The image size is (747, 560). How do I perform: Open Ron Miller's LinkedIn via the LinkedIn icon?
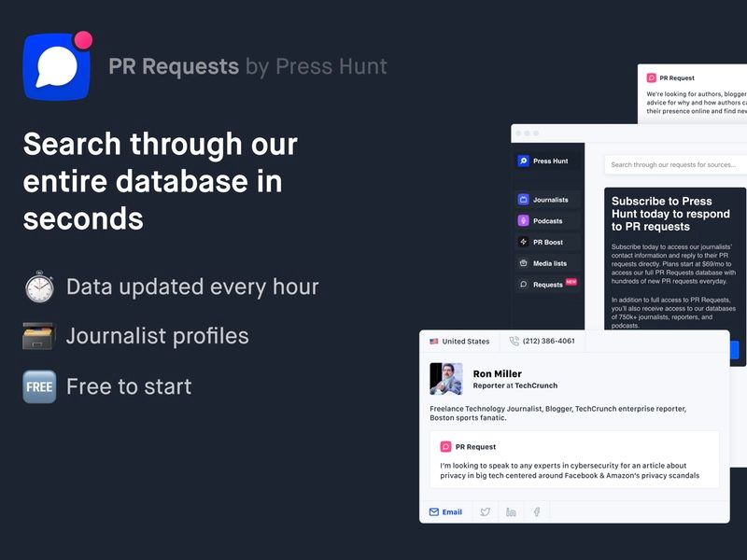[x=510, y=511]
